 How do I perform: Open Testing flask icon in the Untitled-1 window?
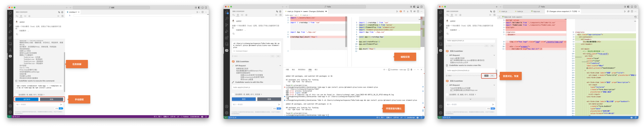pyautogui.click(x=10, y=50)
